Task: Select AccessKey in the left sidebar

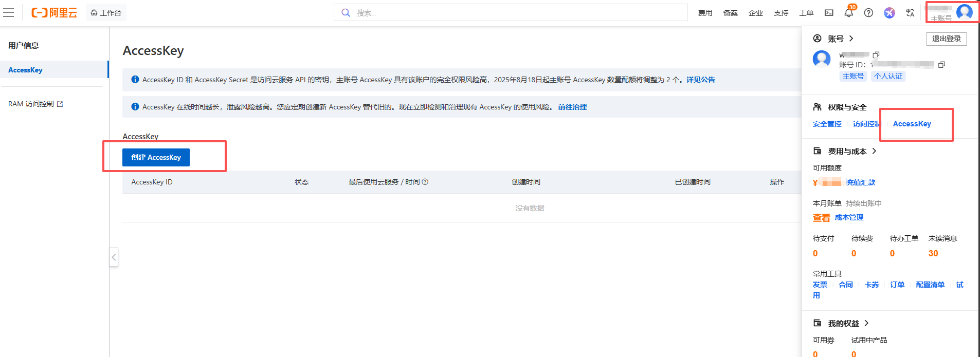Action: (26, 70)
